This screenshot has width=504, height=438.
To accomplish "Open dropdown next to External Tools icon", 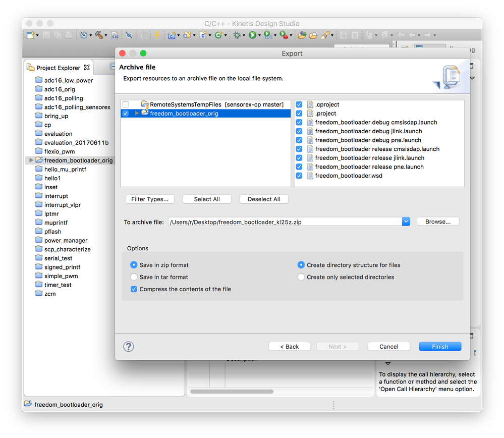I will point(291,35).
